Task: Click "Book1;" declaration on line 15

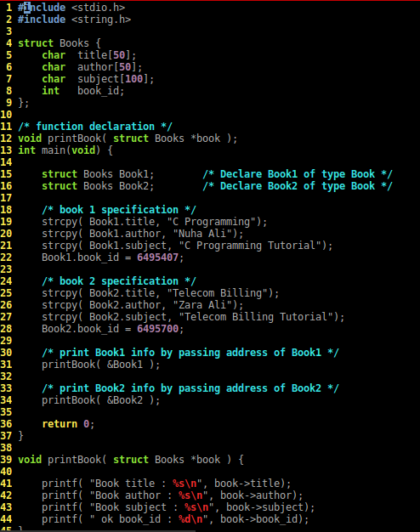Action: pos(137,173)
